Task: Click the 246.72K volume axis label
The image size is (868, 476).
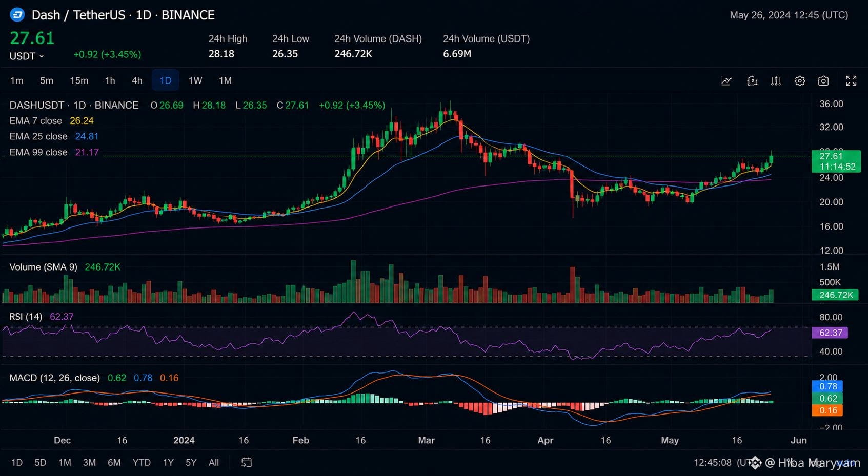Action: click(x=836, y=295)
